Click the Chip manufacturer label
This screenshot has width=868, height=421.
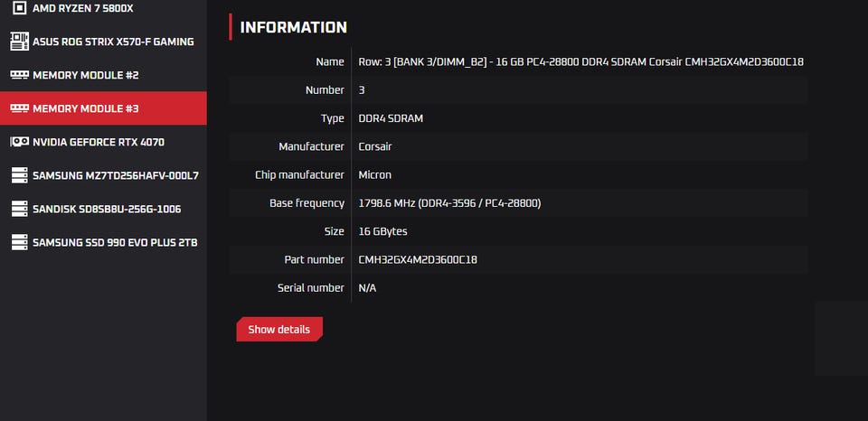click(299, 175)
